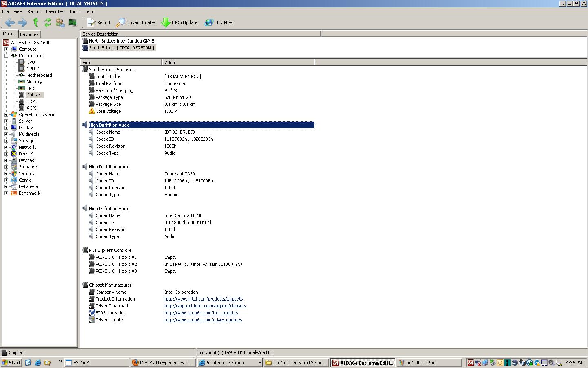Open the File menu
The height and width of the screenshot is (368, 588).
coord(5,11)
